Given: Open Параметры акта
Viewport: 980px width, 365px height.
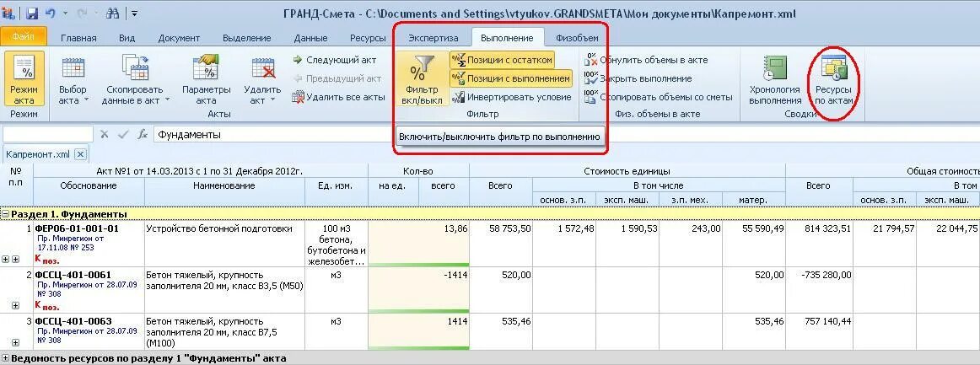Looking at the screenshot, I should click(x=206, y=80).
